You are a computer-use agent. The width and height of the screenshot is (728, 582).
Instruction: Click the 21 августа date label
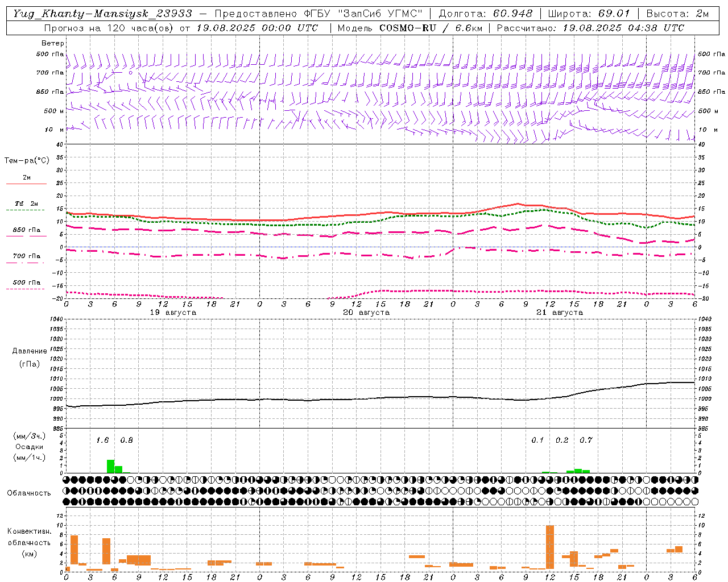(560, 313)
